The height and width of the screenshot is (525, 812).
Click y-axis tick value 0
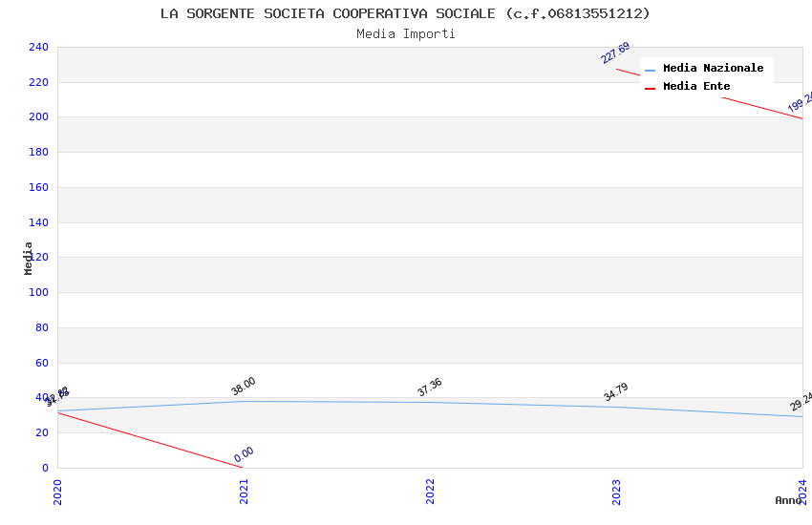[45, 468]
